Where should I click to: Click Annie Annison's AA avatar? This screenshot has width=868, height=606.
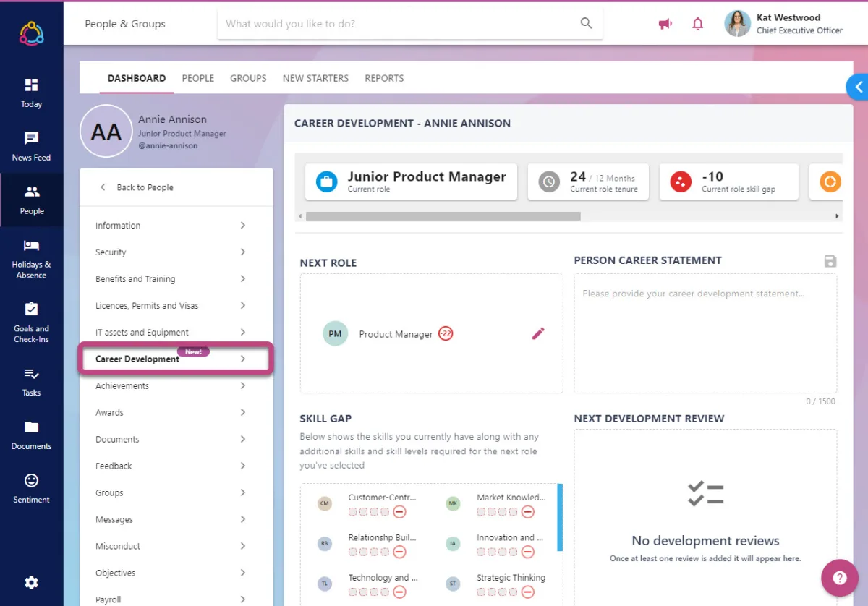(106, 131)
